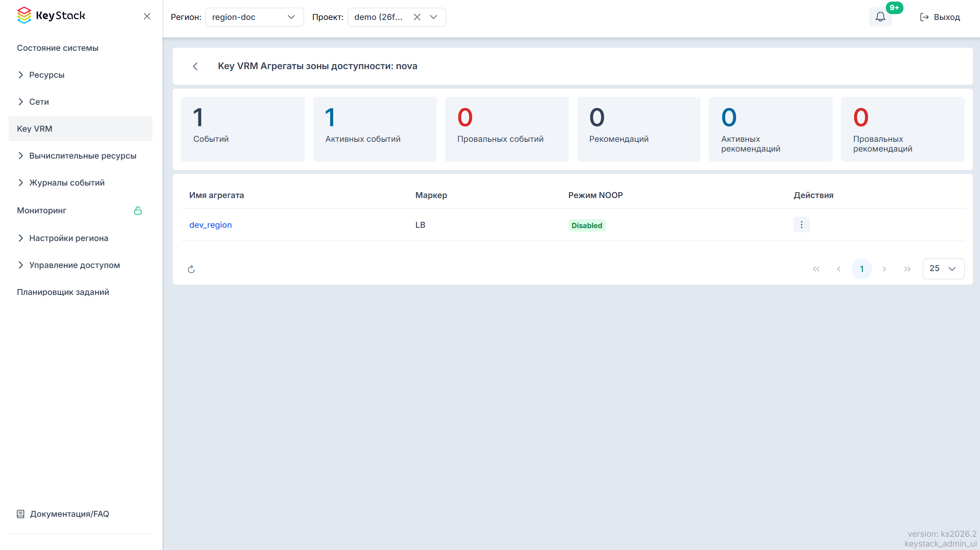Click the Disabled NOOP badge
980x550 pixels.
coord(587,225)
